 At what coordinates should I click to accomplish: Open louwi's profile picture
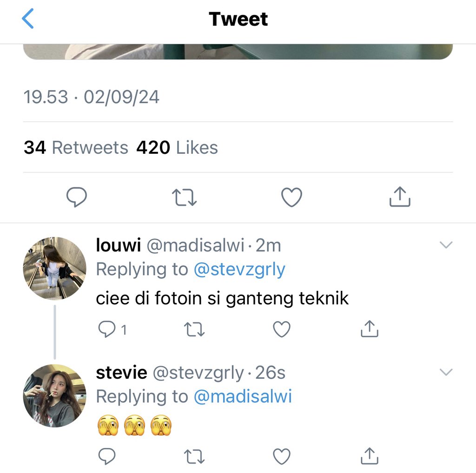(x=55, y=268)
